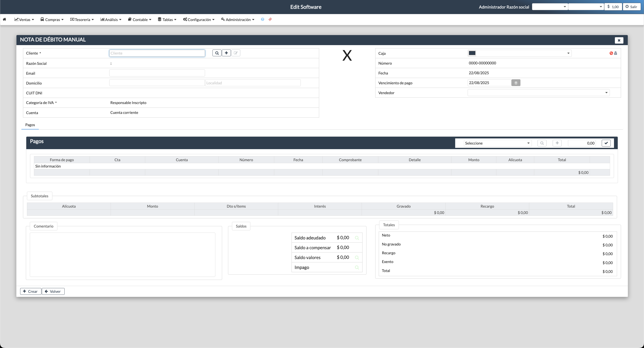Click the blue help question icon
Image resolution: width=644 pixels, height=348 pixels.
click(262, 19)
